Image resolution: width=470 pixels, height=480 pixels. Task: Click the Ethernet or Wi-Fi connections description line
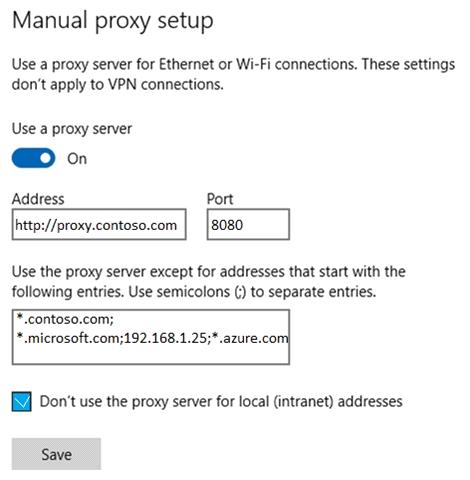233,64
